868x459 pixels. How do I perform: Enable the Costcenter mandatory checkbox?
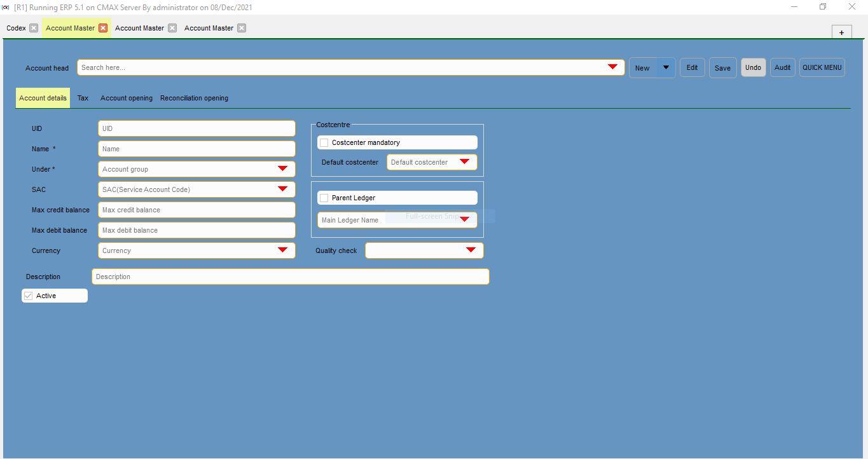coord(324,142)
